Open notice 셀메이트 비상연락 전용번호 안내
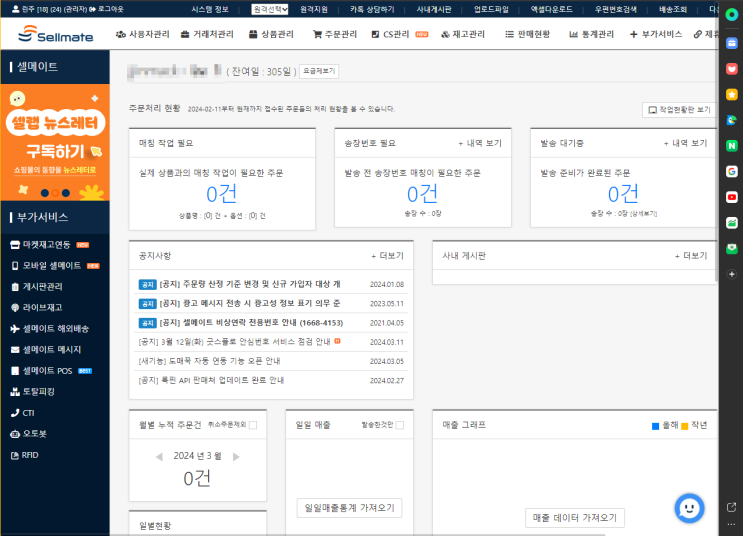Viewport: 743px width, 536px height. coord(251,323)
